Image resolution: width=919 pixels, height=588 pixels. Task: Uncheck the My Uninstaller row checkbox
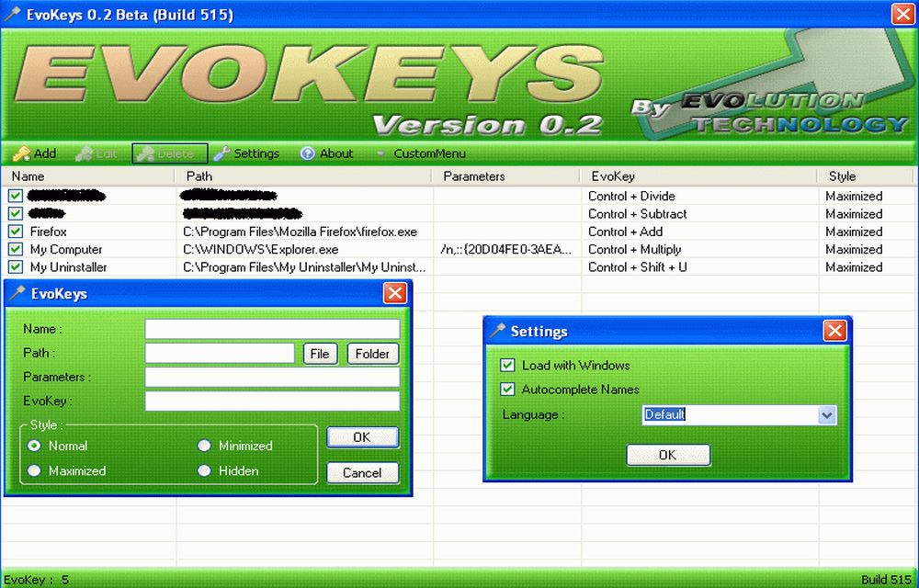pos(16,267)
